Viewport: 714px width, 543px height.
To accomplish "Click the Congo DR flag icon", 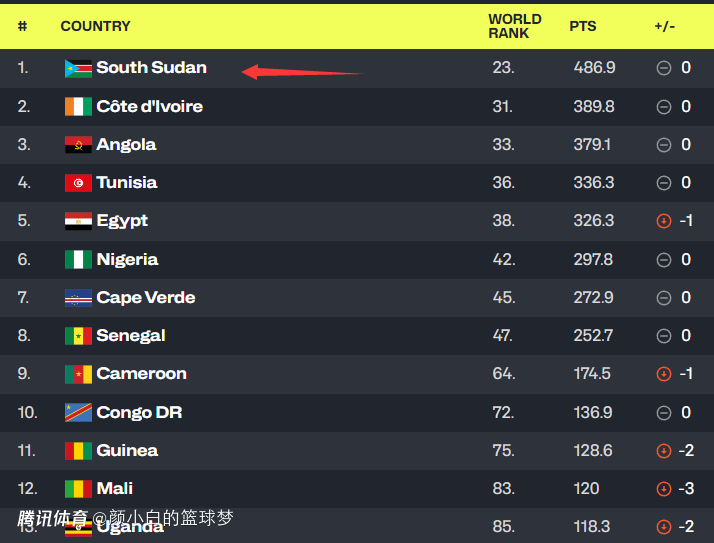I will click(x=78, y=413).
